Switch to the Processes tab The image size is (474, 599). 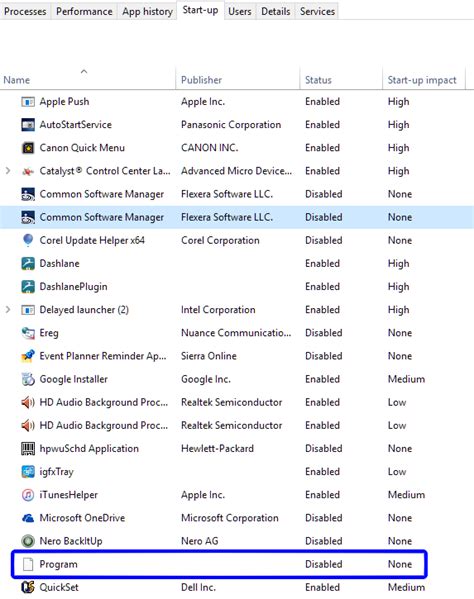(25, 11)
